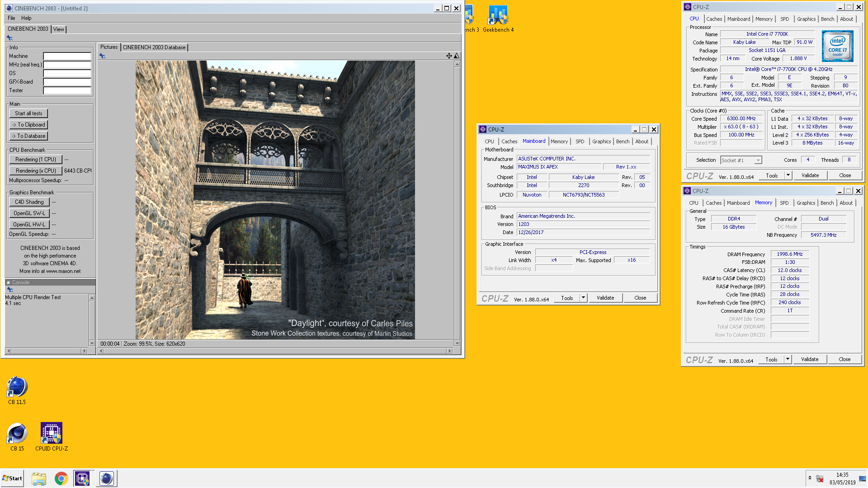Viewport: 868px width, 488px height.
Task: Launch CPUID CPU-Z desktop shortcut
Action: coord(52,436)
